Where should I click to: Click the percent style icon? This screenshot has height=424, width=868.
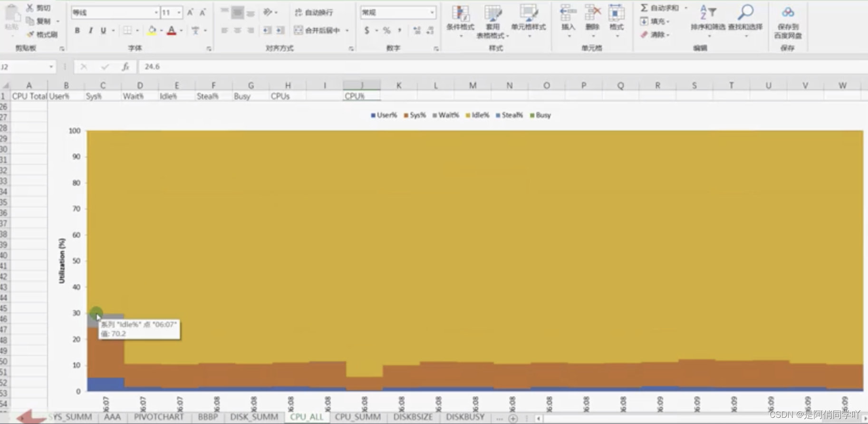[x=387, y=30]
